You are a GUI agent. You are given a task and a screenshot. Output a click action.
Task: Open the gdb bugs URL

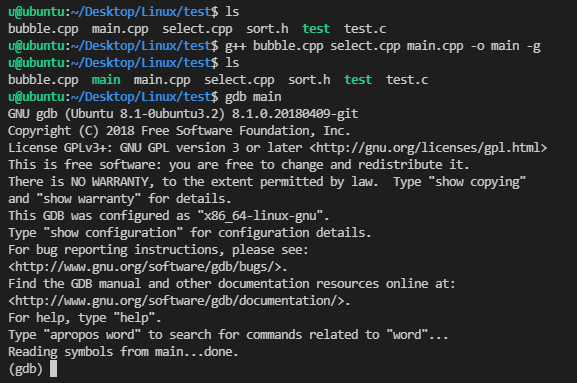pyautogui.click(x=145, y=267)
